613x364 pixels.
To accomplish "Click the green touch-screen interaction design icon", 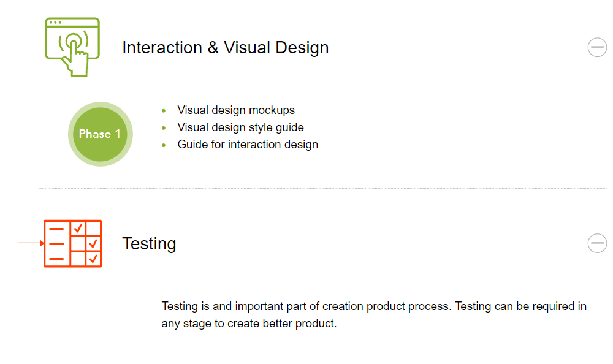I will click(x=72, y=47).
